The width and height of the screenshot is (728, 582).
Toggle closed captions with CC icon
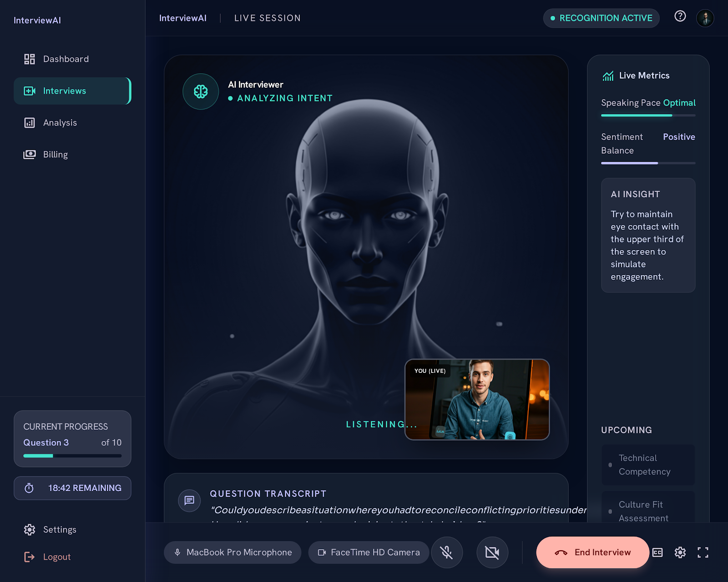coord(657,552)
